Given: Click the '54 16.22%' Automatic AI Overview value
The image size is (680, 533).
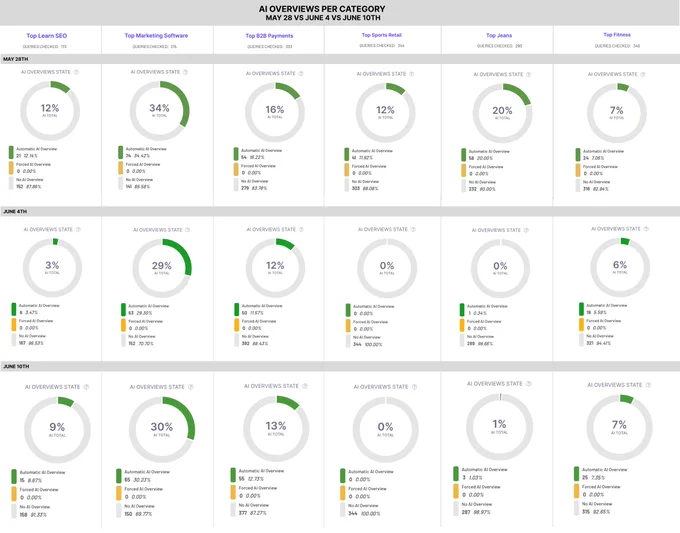Looking at the screenshot, I should pyautogui.click(x=252, y=157).
